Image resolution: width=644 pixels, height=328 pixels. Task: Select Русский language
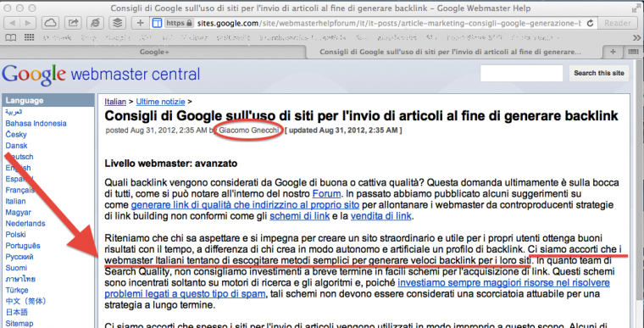click(19, 257)
